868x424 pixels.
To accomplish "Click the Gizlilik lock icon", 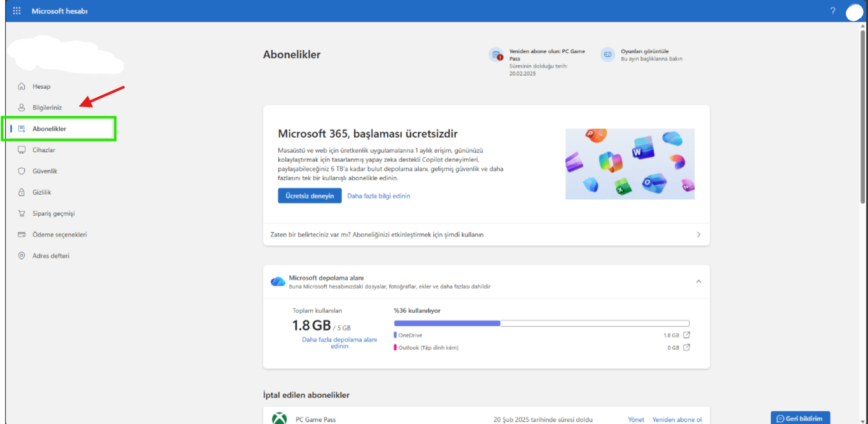I will pos(22,192).
